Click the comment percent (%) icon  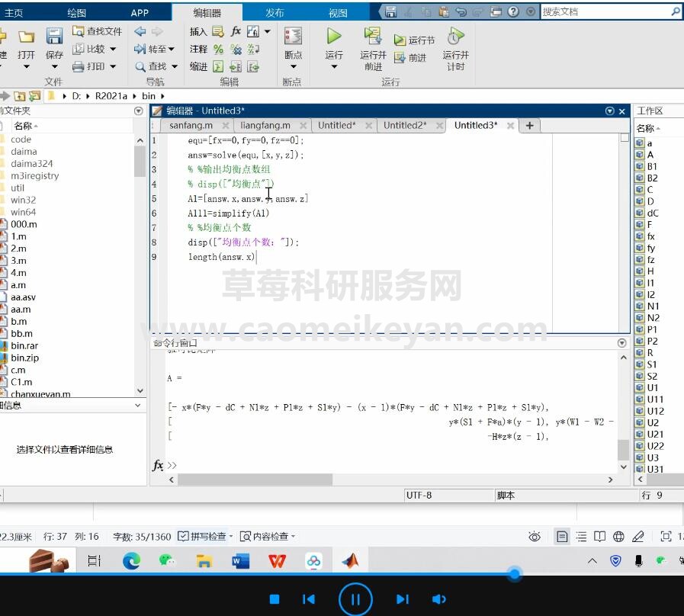pyautogui.click(x=218, y=49)
